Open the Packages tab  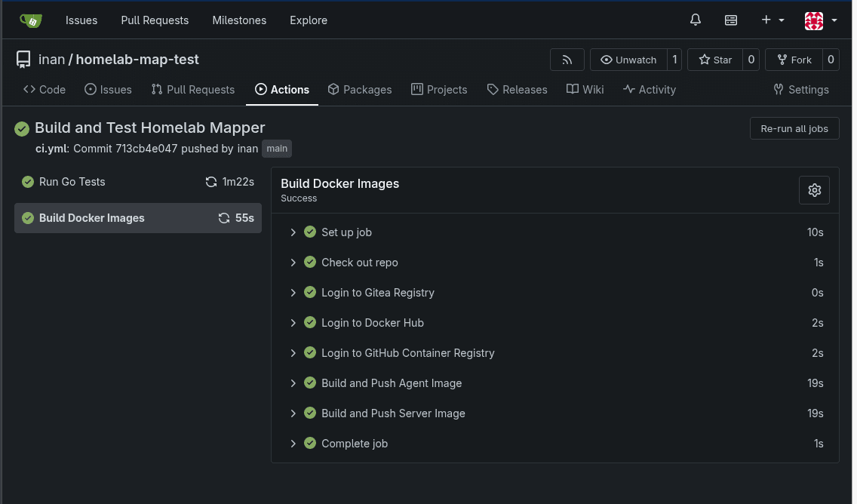pos(360,89)
